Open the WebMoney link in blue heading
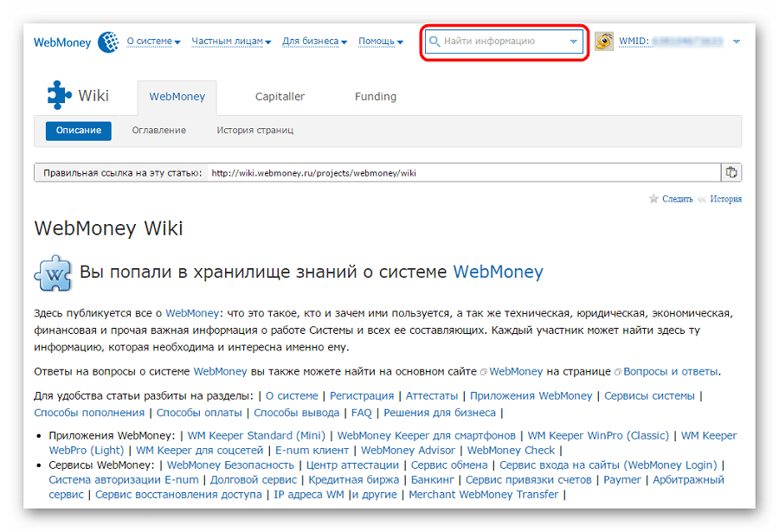The image size is (779, 532). [x=498, y=272]
